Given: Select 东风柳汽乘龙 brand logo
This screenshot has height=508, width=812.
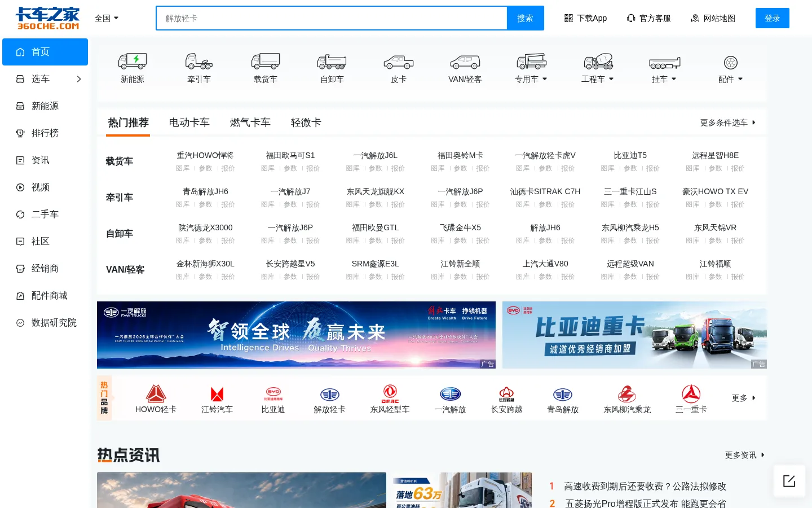Looking at the screenshot, I should [x=627, y=393].
